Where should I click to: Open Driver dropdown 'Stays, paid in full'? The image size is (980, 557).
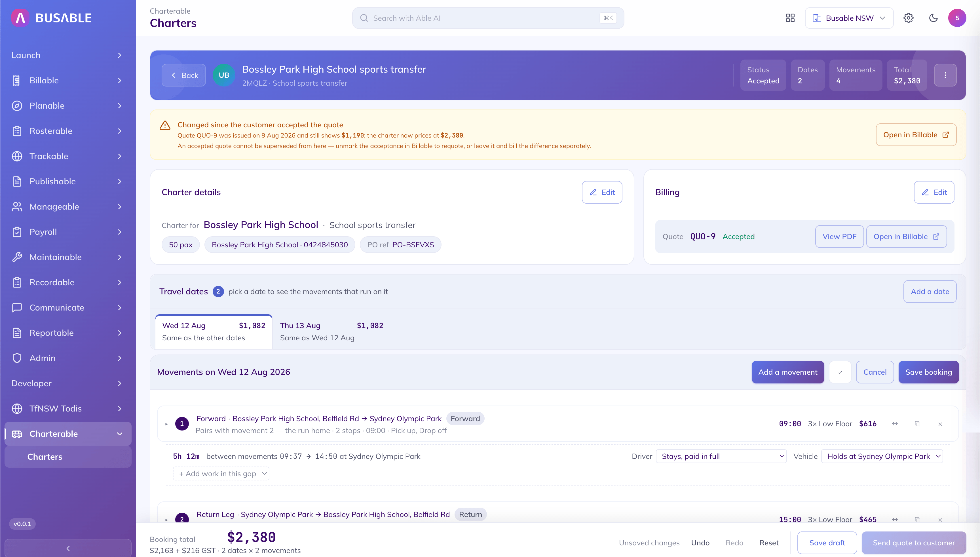(721, 456)
